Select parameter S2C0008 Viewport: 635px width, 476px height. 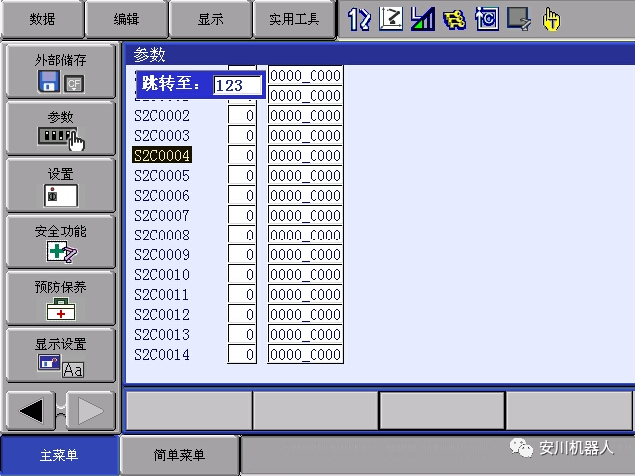(162, 235)
